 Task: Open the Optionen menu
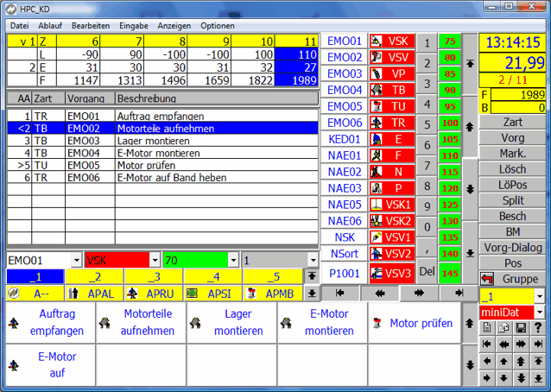pos(218,26)
